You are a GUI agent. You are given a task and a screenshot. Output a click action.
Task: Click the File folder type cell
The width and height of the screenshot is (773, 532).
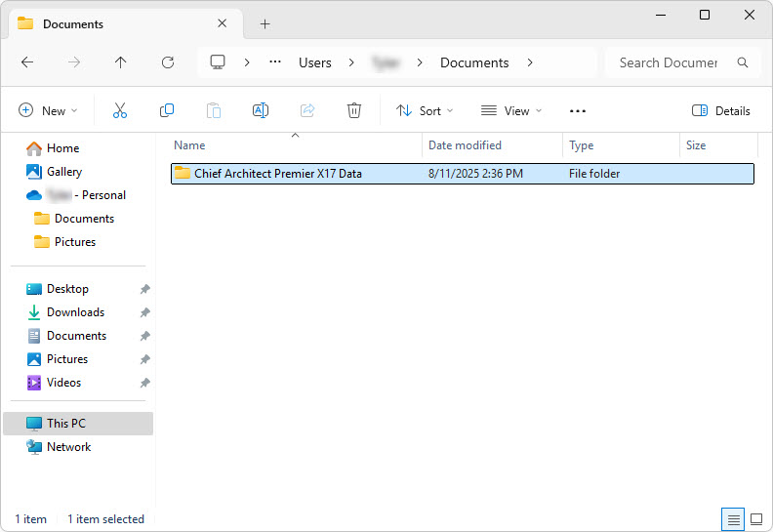pyautogui.click(x=594, y=174)
